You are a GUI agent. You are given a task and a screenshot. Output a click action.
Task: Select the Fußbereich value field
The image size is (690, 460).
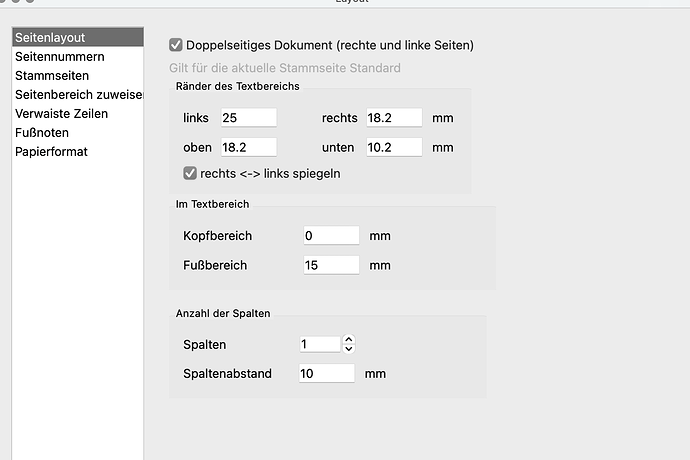coord(331,265)
